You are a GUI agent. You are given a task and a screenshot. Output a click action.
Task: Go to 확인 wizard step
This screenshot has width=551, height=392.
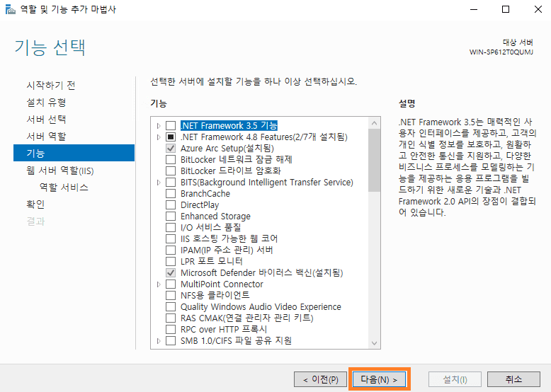click(x=35, y=204)
